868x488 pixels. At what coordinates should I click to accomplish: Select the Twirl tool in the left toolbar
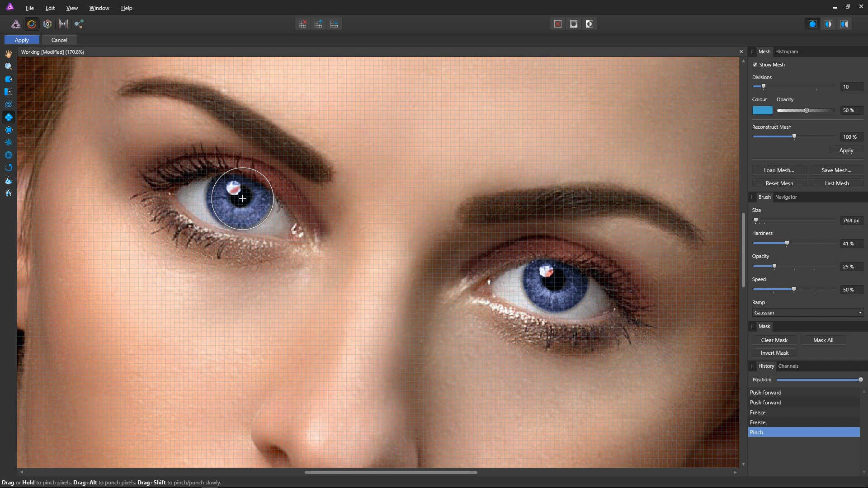9,104
